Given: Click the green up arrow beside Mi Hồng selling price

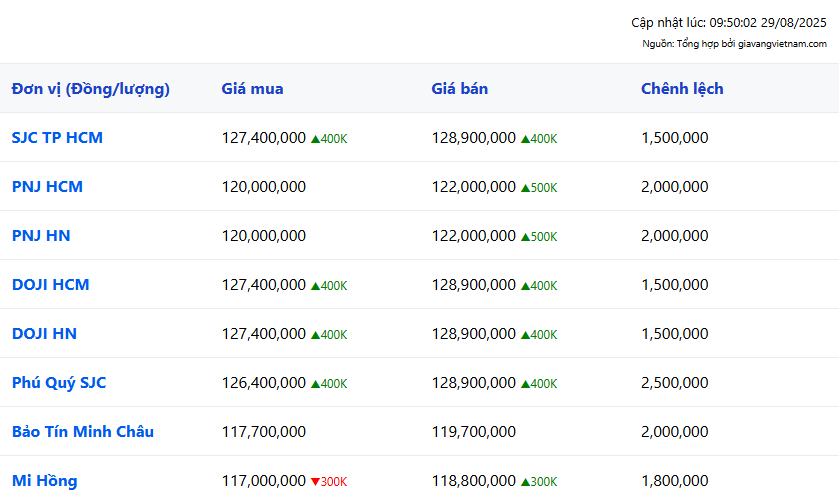Looking at the screenshot, I should point(525,482).
